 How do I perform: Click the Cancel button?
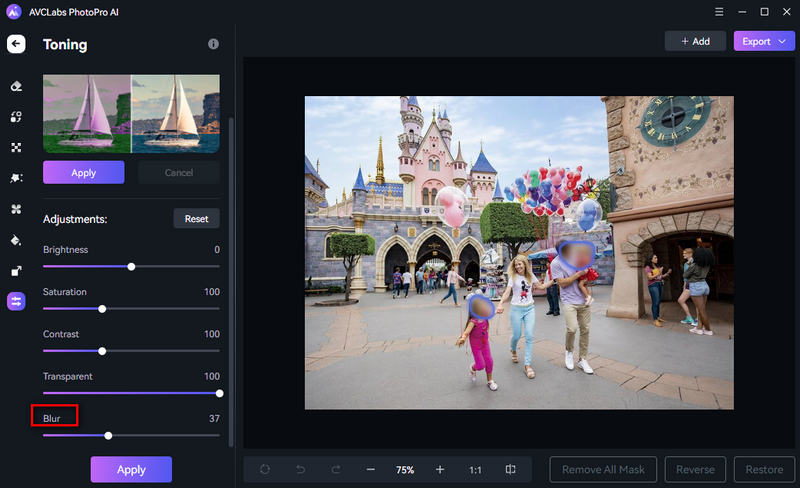(179, 173)
